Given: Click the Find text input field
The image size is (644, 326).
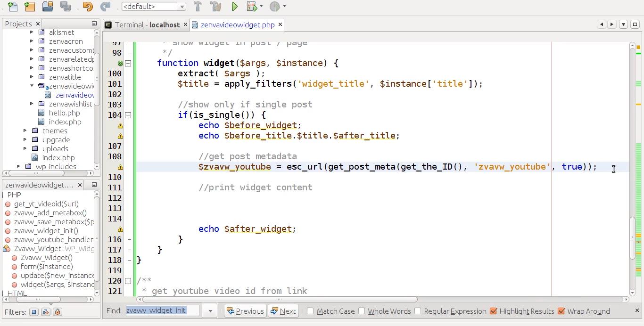Looking at the screenshot, I should [163, 311].
